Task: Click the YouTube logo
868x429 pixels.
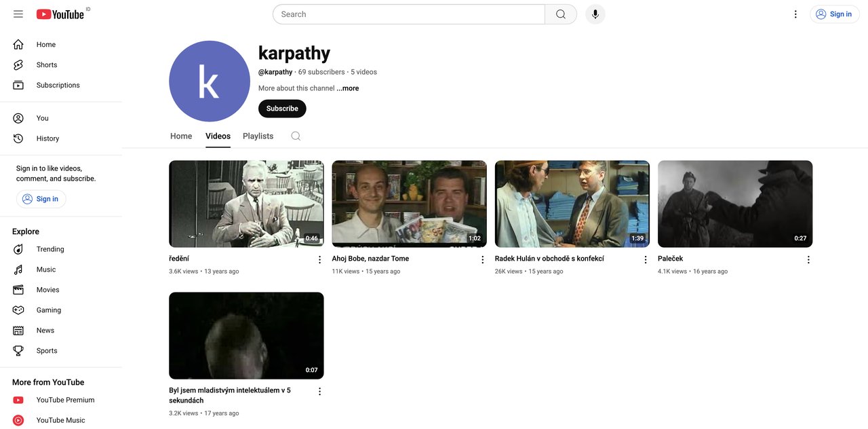Action: pyautogui.click(x=60, y=14)
